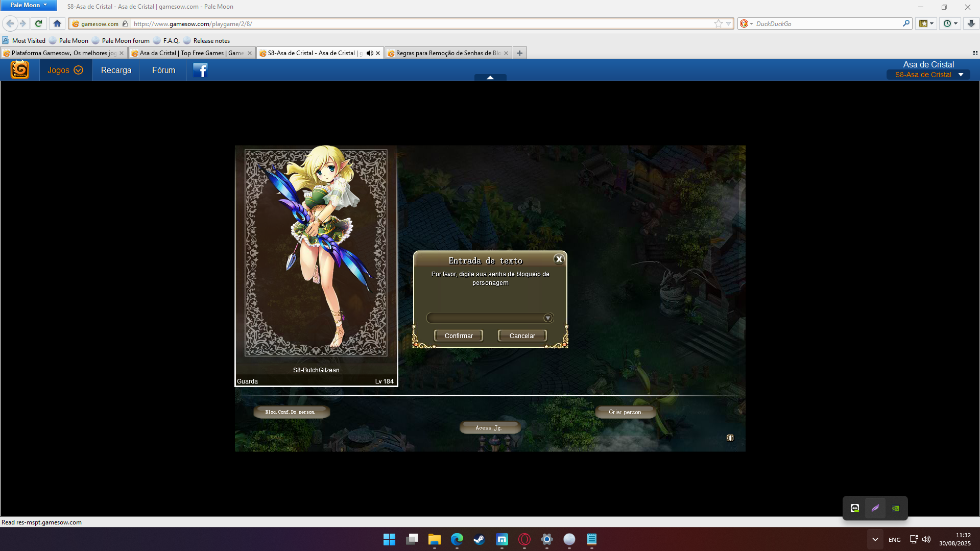Viewport: 980px width, 551px height.
Task: Open the site identity gamesow.com button
Action: point(100,23)
